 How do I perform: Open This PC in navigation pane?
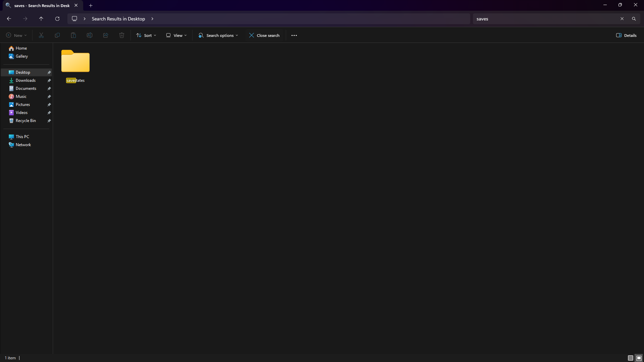22,137
